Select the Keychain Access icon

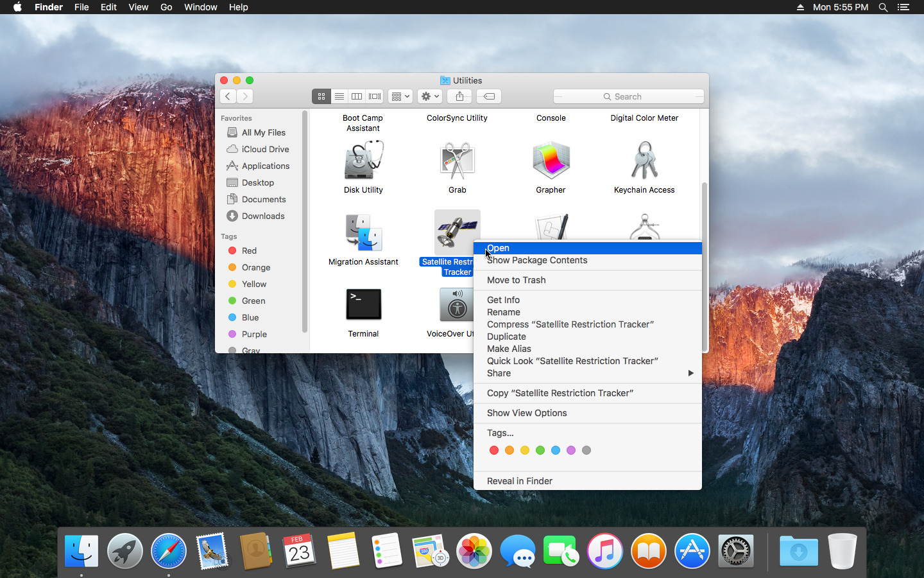pos(644,161)
